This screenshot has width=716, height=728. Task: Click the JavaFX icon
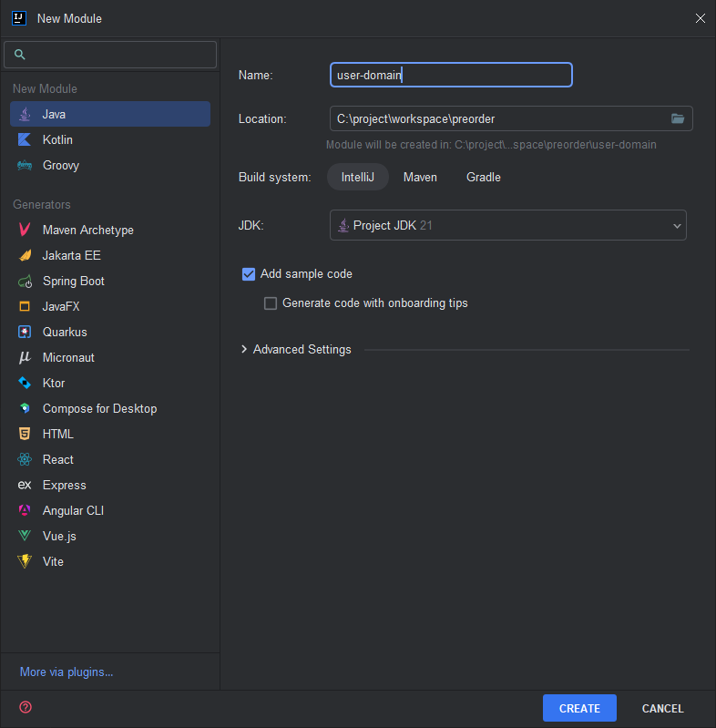[x=25, y=306]
